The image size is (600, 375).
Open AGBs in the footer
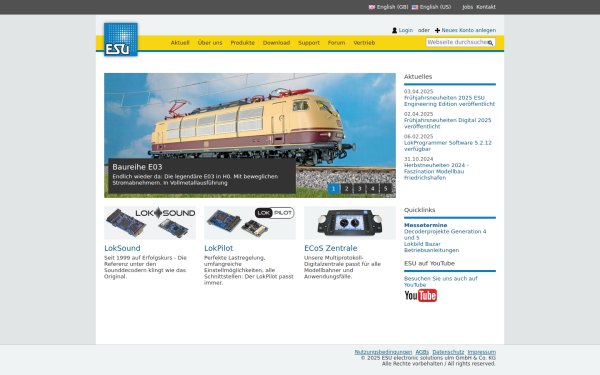tap(422, 352)
